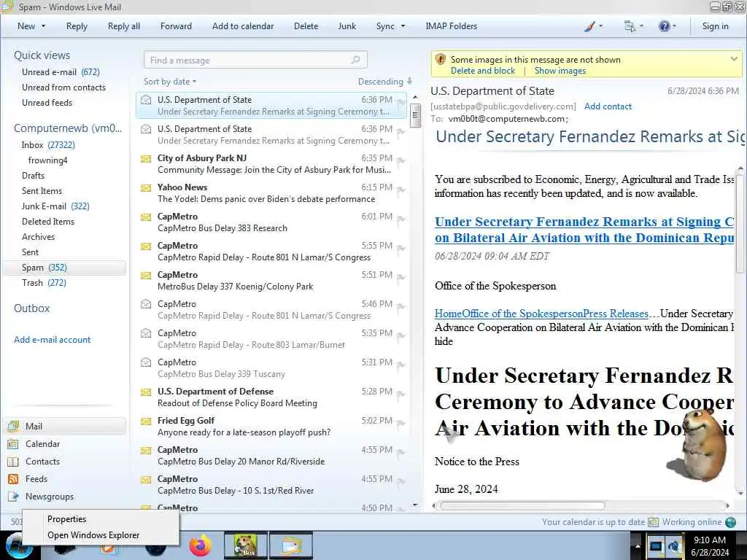Click the Add e-mail account link
This screenshot has width=747, height=560.
coord(52,340)
